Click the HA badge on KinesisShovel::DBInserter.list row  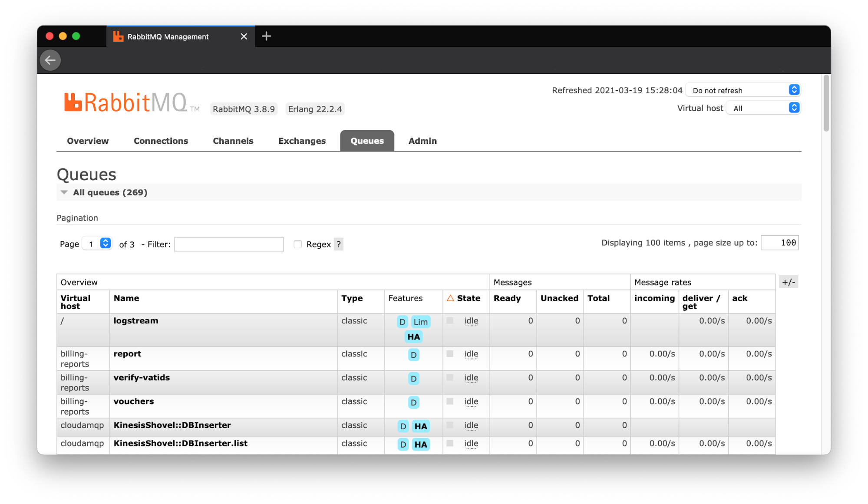tap(420, 444)
